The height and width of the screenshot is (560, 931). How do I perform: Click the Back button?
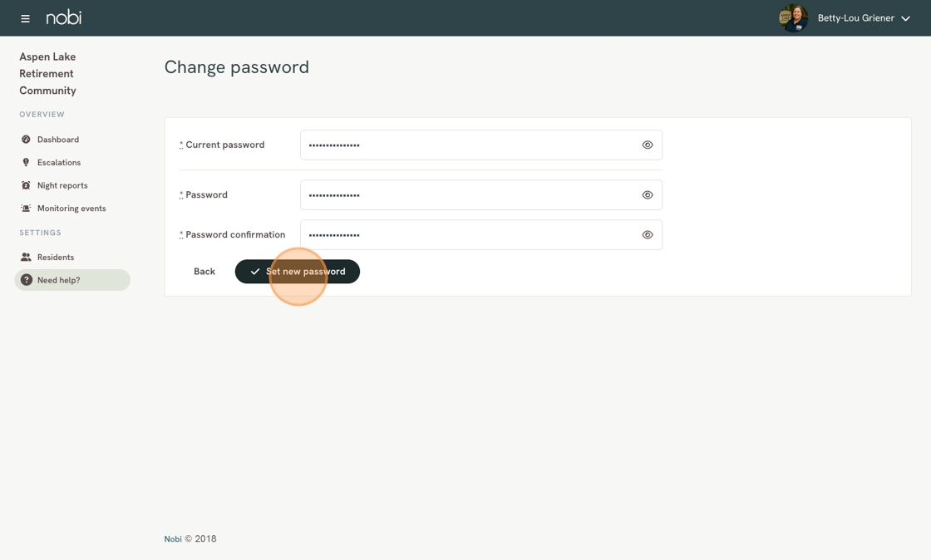tap(204, 271)
